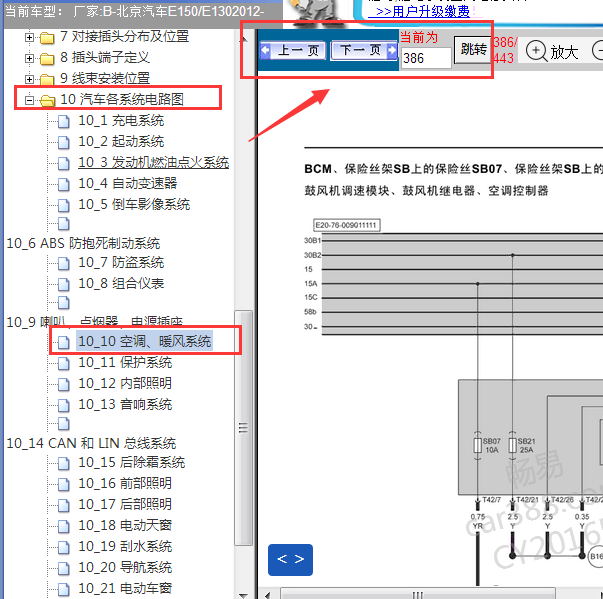Click folder icon of 7 对接插头分布及位置
The height and width of the screenshot is (599, 603).
coord(47,38)
